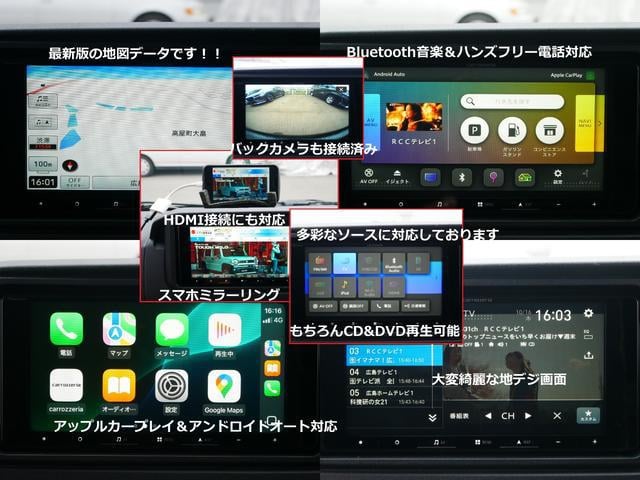Open the RCC TV preview thumbnail
640x480 pixels.
click(x=413, y=117)
